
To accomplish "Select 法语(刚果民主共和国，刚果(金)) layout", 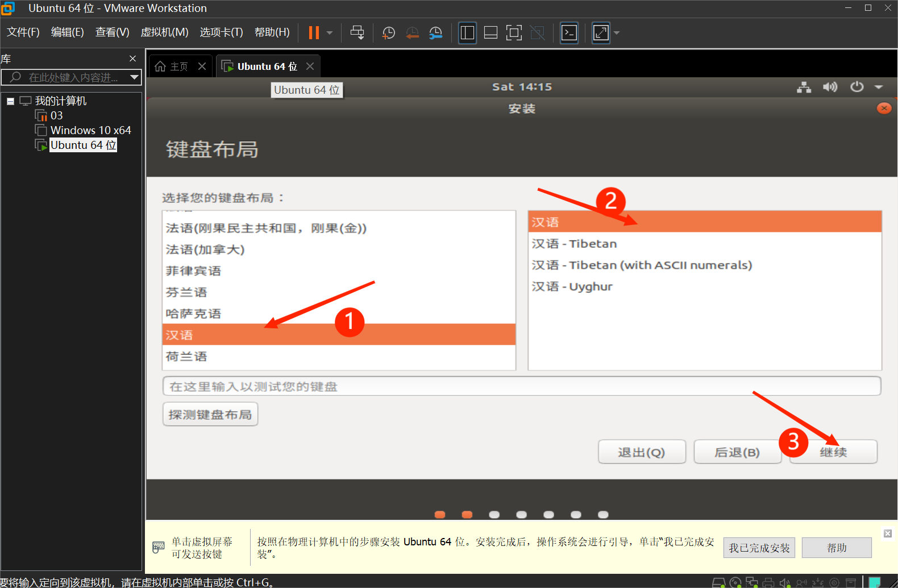I will tap(339, 228).
